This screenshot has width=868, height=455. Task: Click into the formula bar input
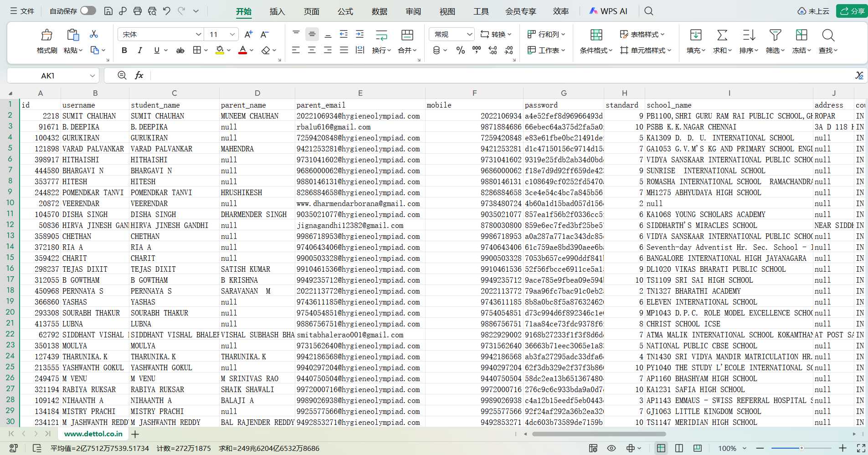coord(501,75)
